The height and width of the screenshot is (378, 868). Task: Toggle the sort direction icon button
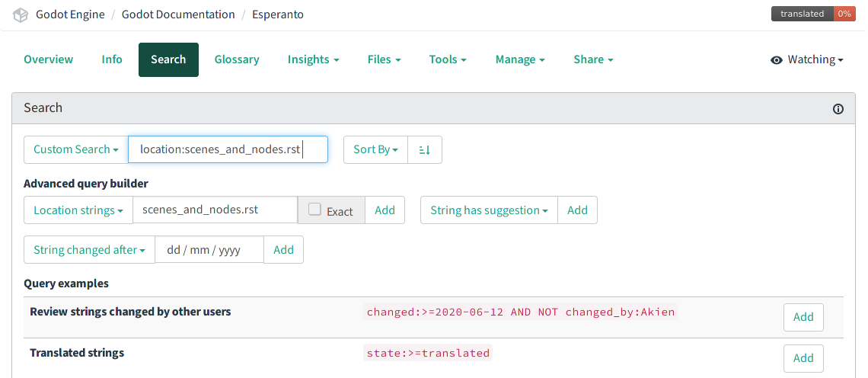pos(425,149)
